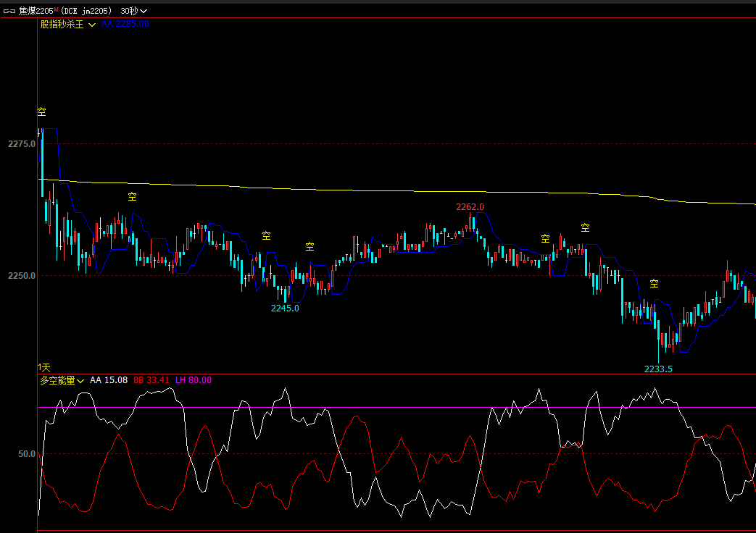This screenshot has width=756, height=533.
Task: Click the 空 signal nearest the 2233.5 low
Action: 654,283
